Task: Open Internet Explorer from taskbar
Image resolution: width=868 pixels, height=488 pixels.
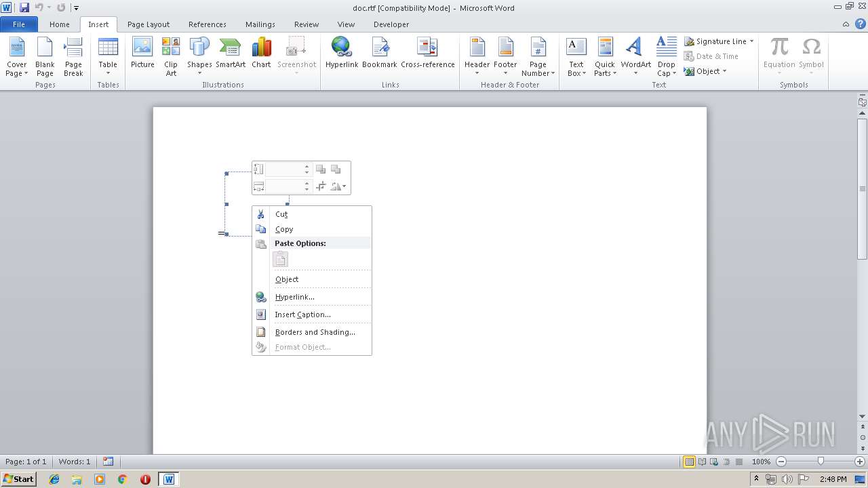Action: [54, 479]
